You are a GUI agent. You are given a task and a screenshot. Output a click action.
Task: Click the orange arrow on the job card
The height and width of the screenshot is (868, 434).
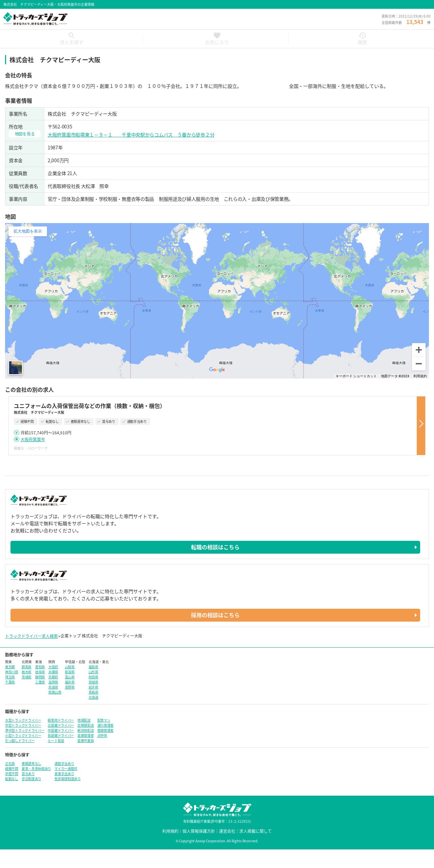421,426
